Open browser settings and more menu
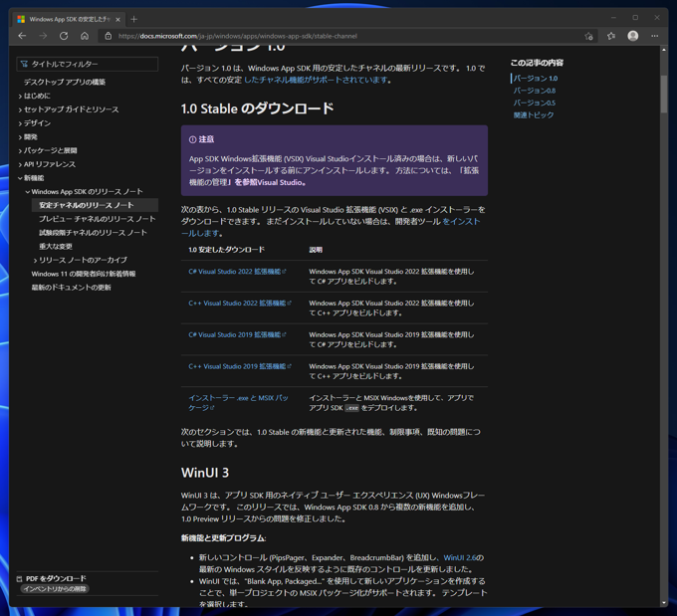The image size is (677, 616). 654,36
